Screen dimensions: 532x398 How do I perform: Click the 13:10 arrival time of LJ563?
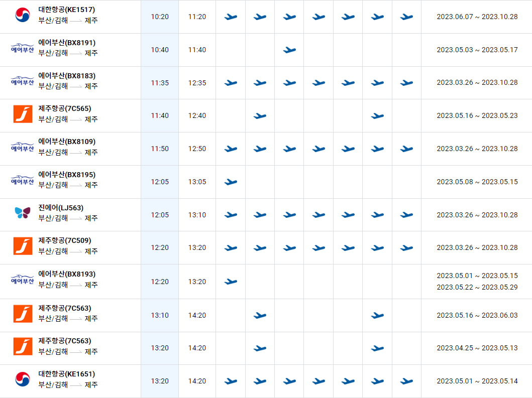click(x=197, y=215)
